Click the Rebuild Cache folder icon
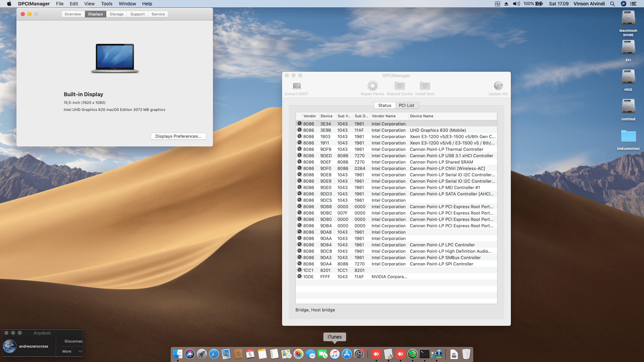Screen dimensions: 644x362 399,86
